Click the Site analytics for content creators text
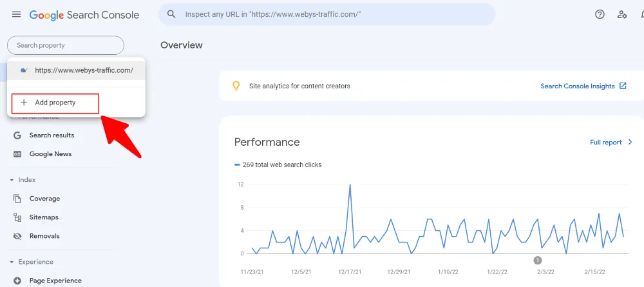The height and width of the screenshot is (287, 644). pyautogui.click(x=299, y=86)
